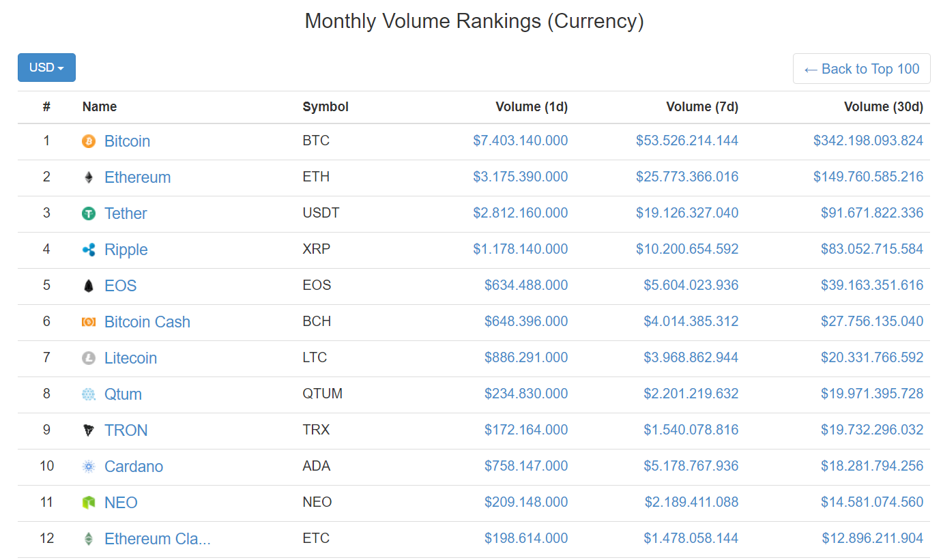Click the Ripple logo icon
This screenshot has width=941, height=560.
89,250
